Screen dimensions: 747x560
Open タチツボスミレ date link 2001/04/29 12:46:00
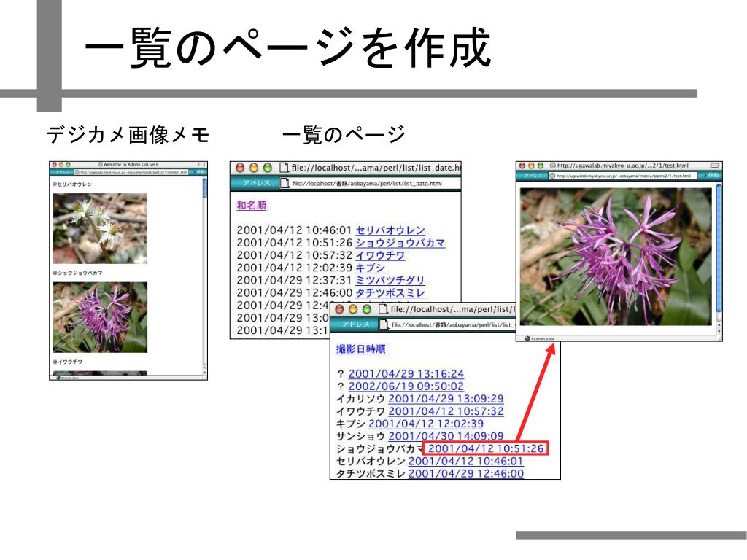[x=466, y=473]
